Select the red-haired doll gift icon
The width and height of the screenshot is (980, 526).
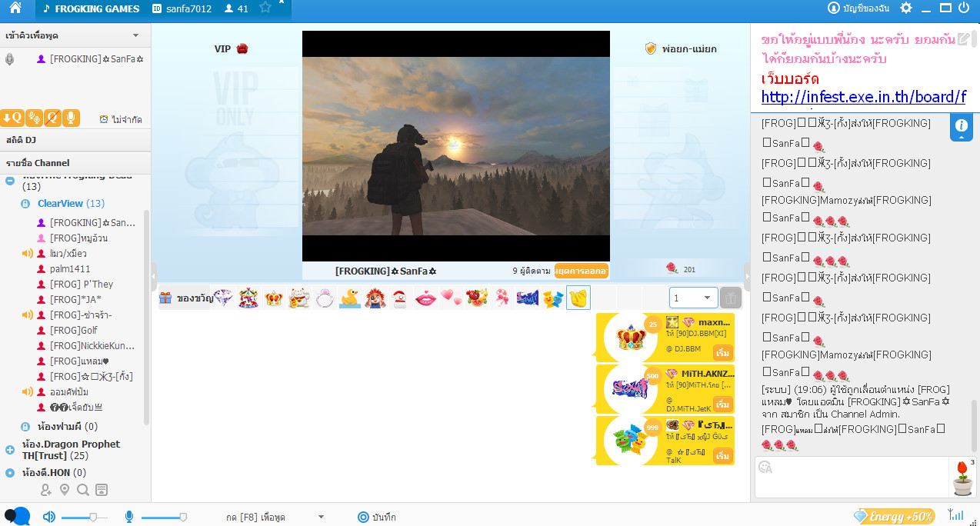click(x=375, y=298)
